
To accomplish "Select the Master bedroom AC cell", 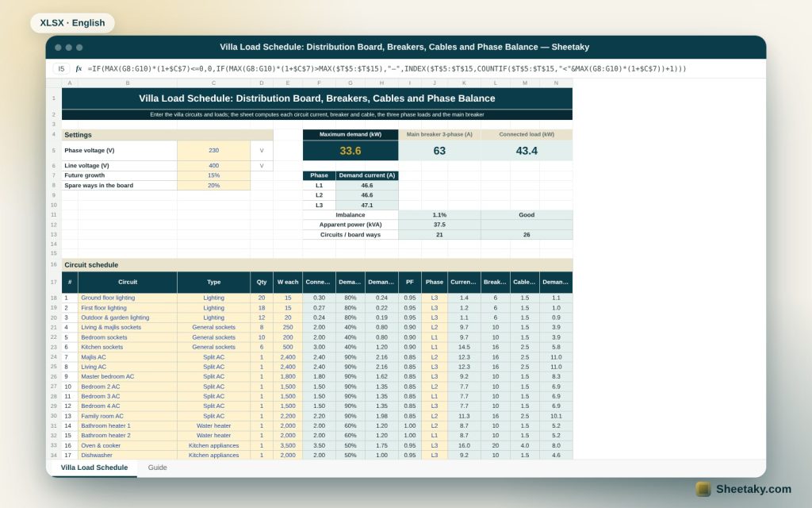I will point(128,377).
